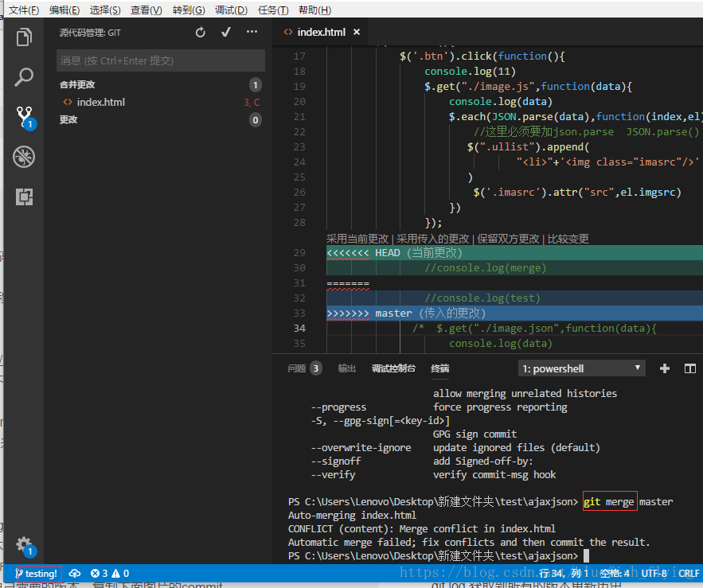Click 保留双方更改 to keep both changes
Viewport: 703px width, 588px height.
pos(508,239)
